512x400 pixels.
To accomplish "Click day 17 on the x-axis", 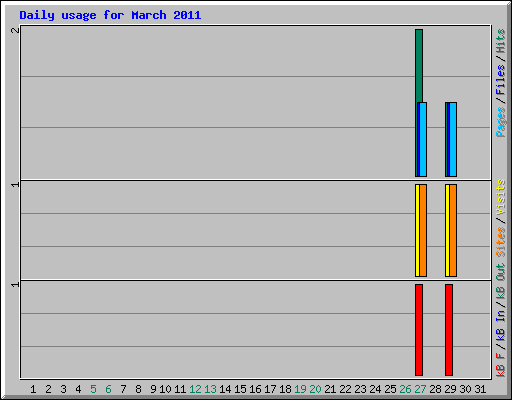I will (x=270, y=389).
